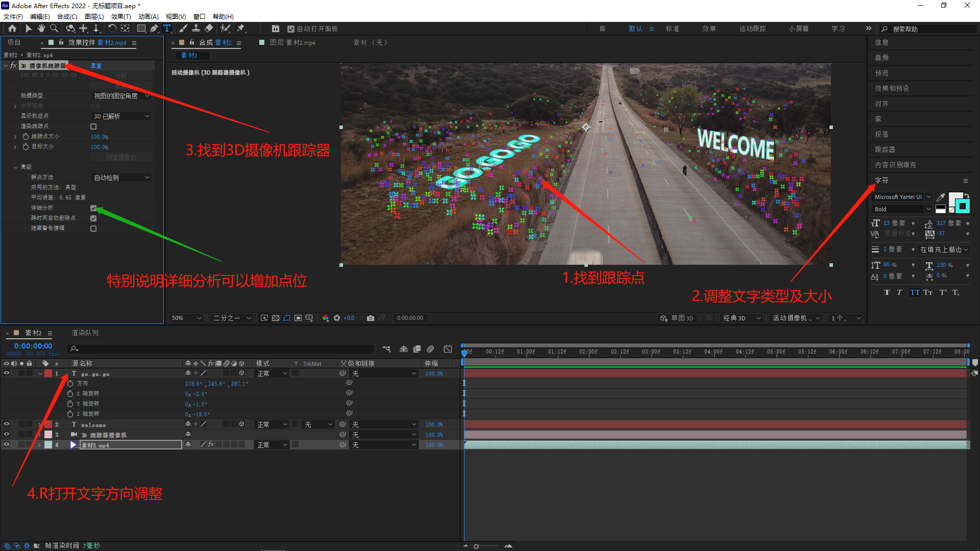Hide the welcome text layer
This screenshot has height=551, width=980.
click(7, 424)
